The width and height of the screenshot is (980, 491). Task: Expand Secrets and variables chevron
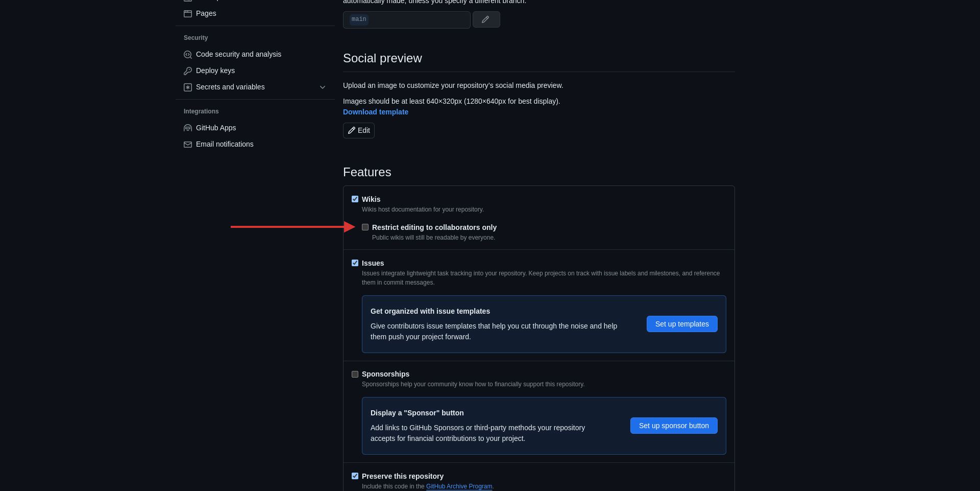tap(323, 87)
